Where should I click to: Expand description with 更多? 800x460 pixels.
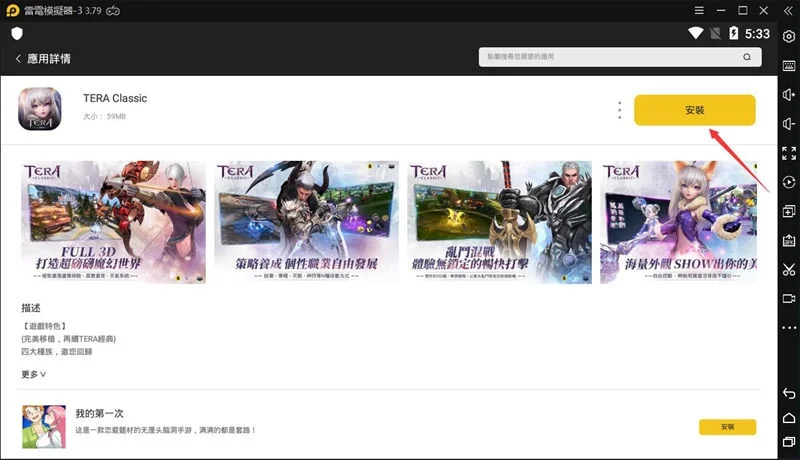[33, 374]
